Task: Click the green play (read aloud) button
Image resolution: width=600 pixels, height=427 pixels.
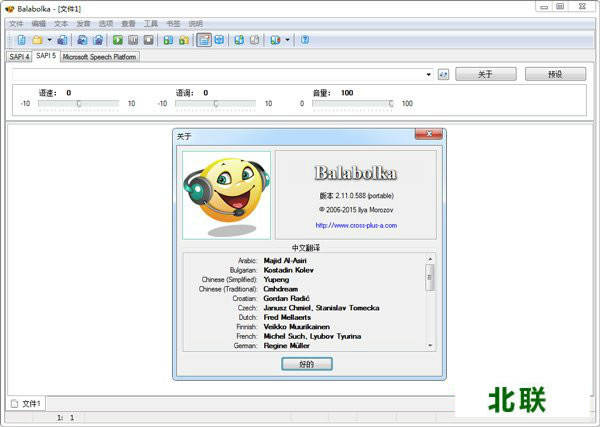Action: [x=118, y=40]
